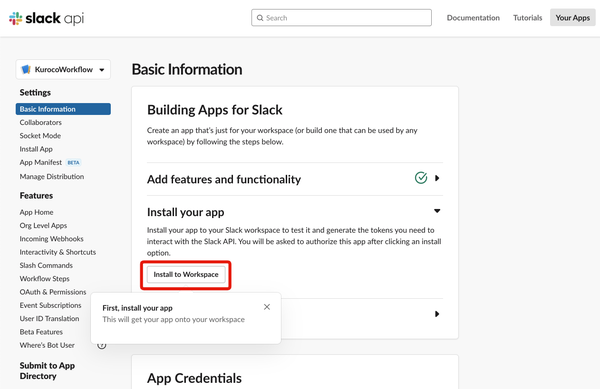Click 'This will get your app onto your workspace' text

pyautogui.click(x=173, y=319)
